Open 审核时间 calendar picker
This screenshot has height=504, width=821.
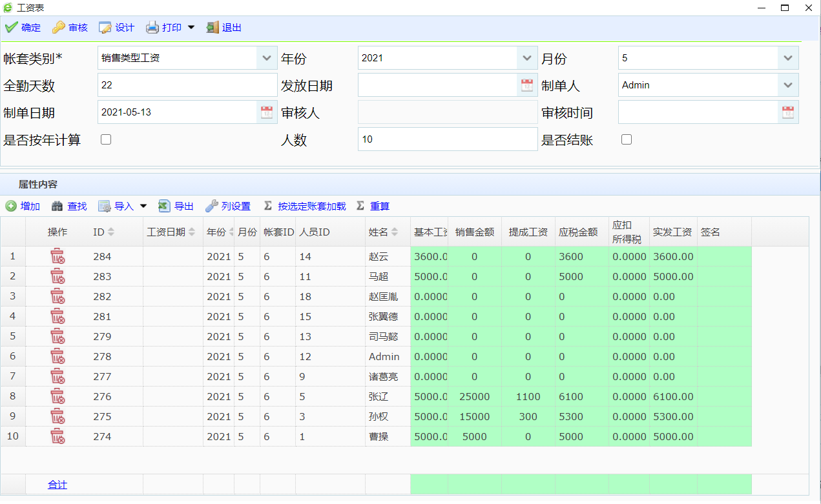click(x=788, y=112)
